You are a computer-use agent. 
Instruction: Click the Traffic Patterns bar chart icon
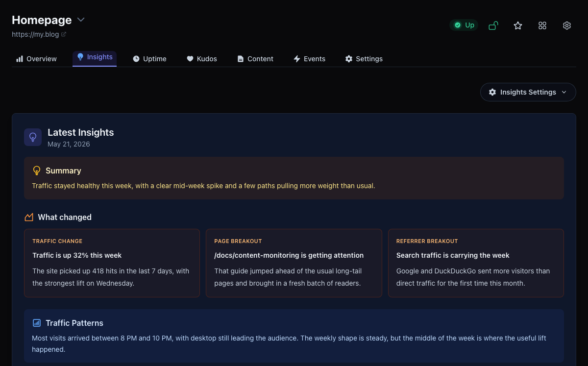click(37, 323)
